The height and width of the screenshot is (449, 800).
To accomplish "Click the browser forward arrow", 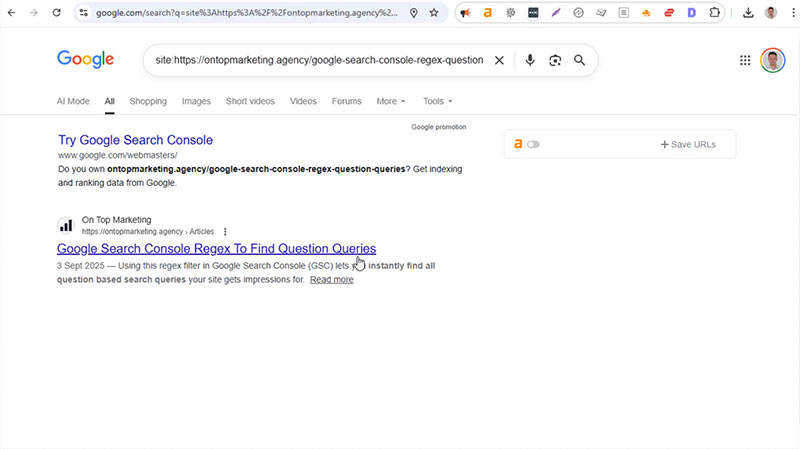I will point(34,13).
